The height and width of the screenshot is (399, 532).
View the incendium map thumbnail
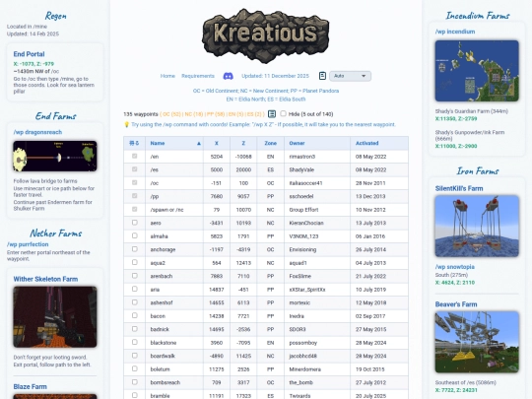[477, 71]
